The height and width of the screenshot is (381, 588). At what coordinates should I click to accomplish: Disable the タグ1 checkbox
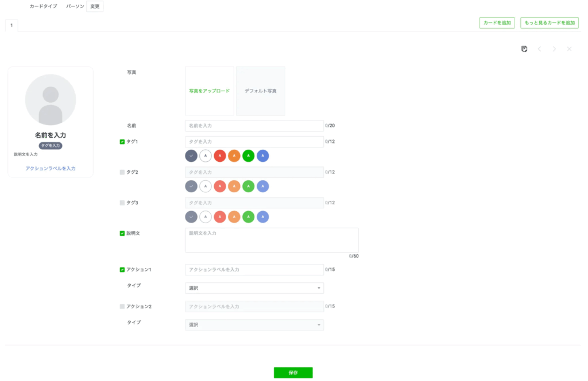(122, 142)
